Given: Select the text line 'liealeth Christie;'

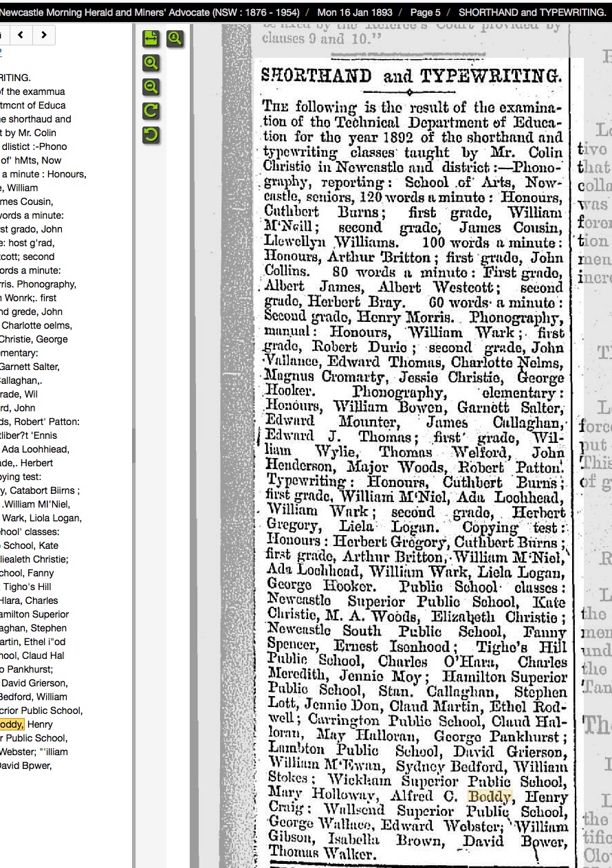Looking at the screenshot, I should (34, 559).
